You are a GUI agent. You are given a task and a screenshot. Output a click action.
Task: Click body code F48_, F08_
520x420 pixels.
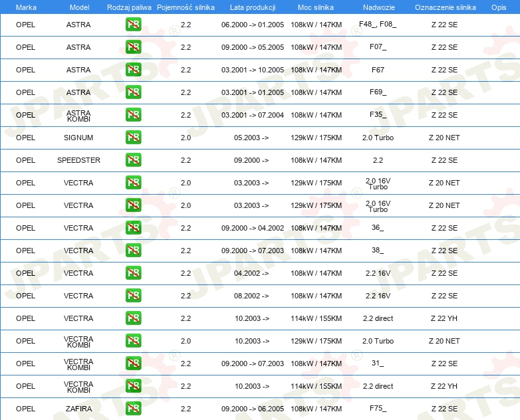(x=378, y=24)
